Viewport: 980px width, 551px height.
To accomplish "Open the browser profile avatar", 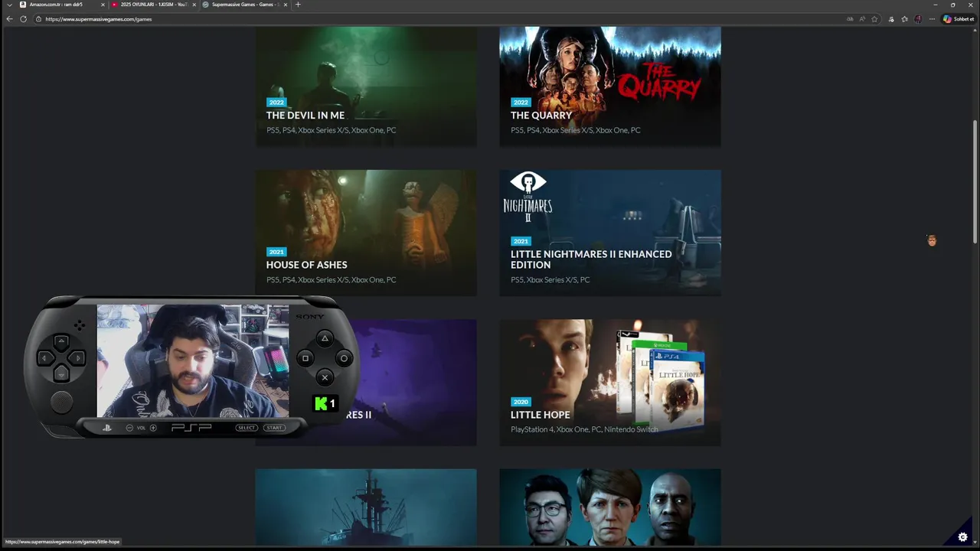I will pyautogui.click(x=918, y=19).
